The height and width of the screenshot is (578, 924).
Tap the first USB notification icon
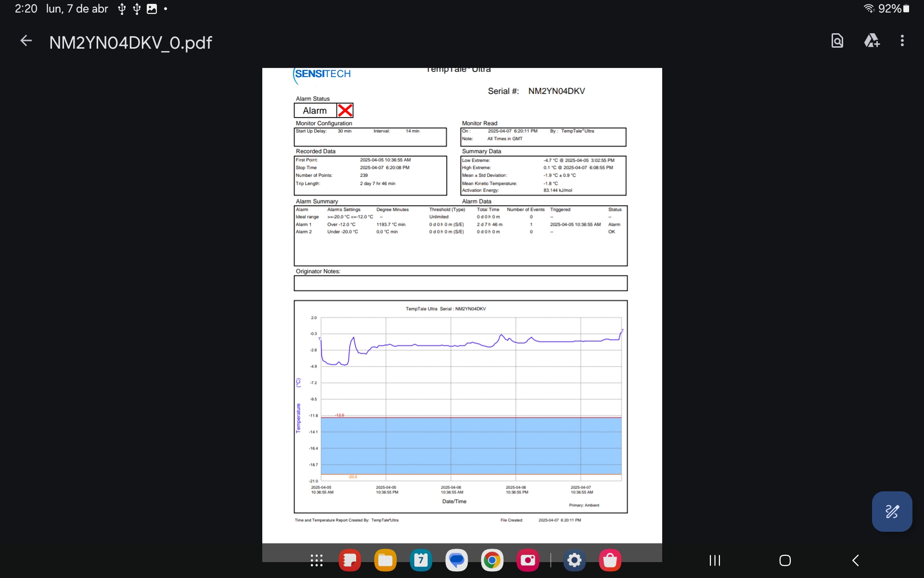[x=122, y=9]
